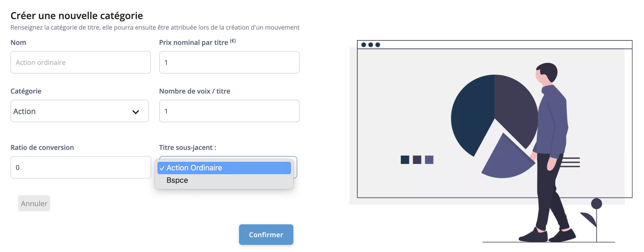
Task: Select the Prix nominal par titre field
Action: [x=229, y=62]
